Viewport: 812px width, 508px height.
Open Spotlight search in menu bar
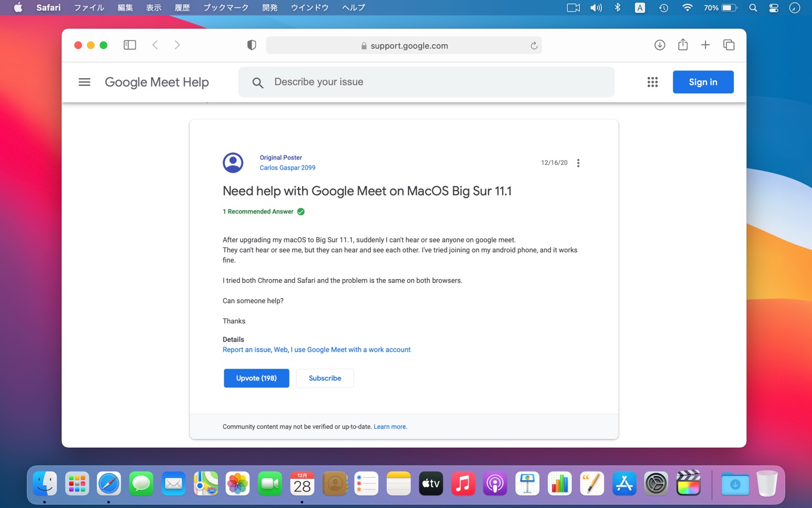pyautogui.click(x=753, y=8)
